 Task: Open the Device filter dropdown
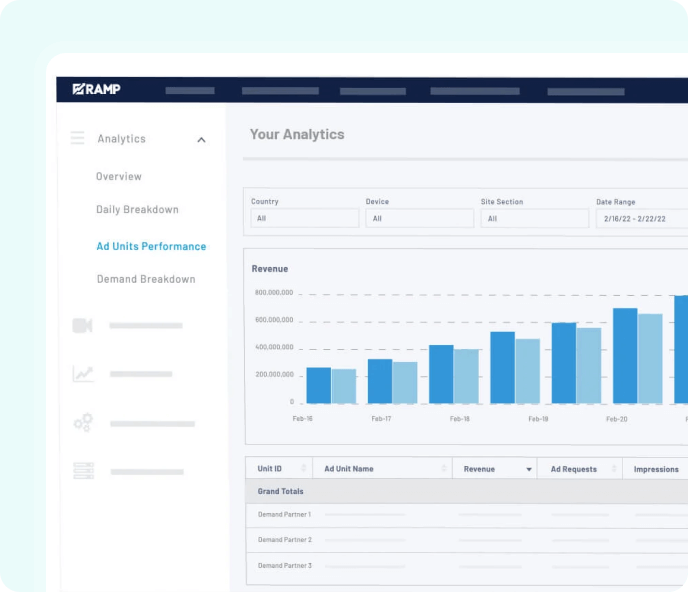point(419,218)
